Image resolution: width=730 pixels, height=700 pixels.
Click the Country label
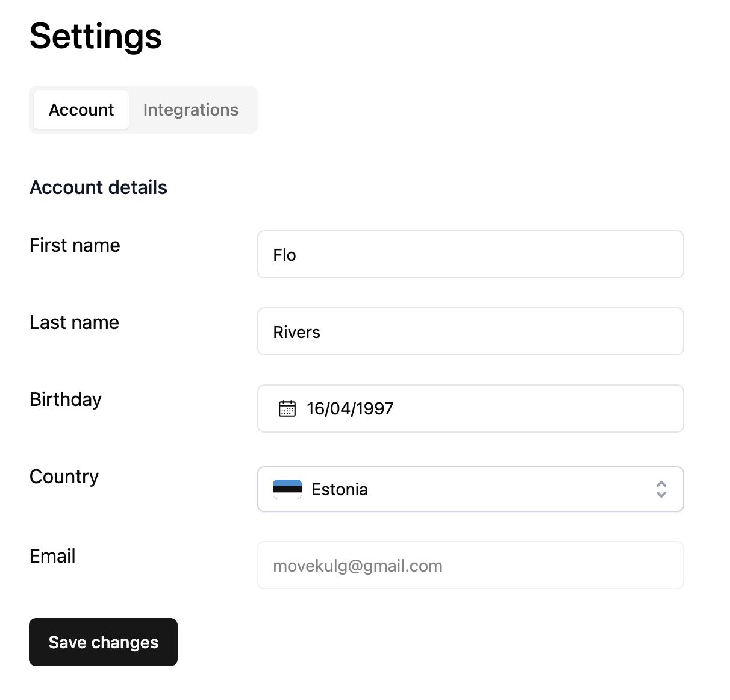(x=64, y=477)
